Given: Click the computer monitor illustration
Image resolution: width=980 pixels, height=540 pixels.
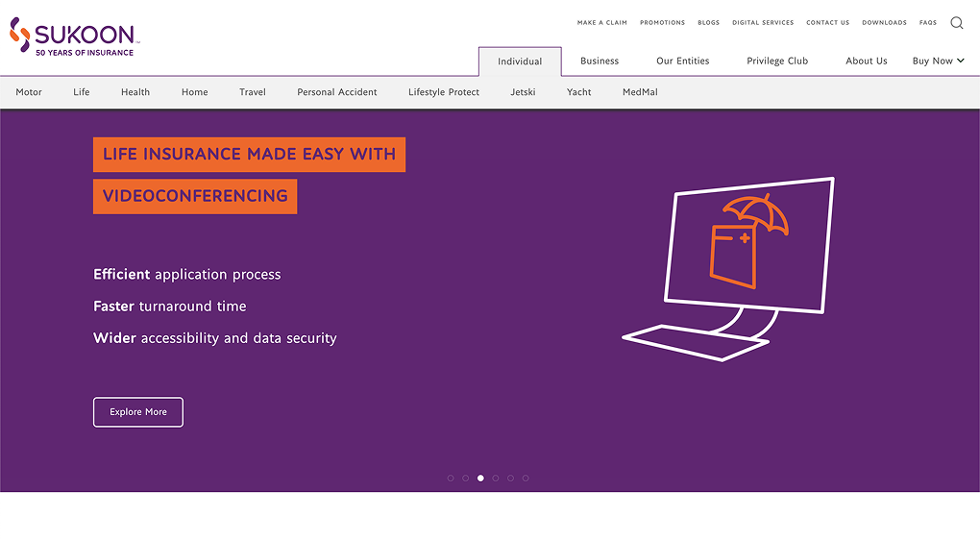Looking at the screenshot, I should (728, 269).
